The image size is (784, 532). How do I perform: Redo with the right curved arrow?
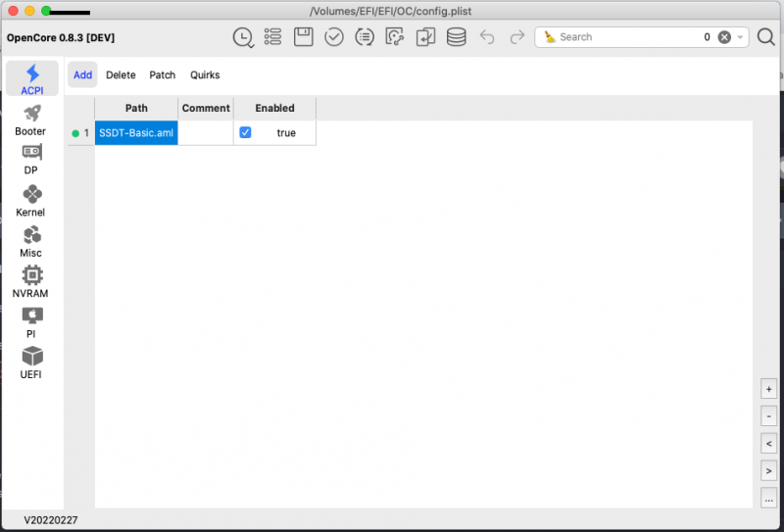517,37
